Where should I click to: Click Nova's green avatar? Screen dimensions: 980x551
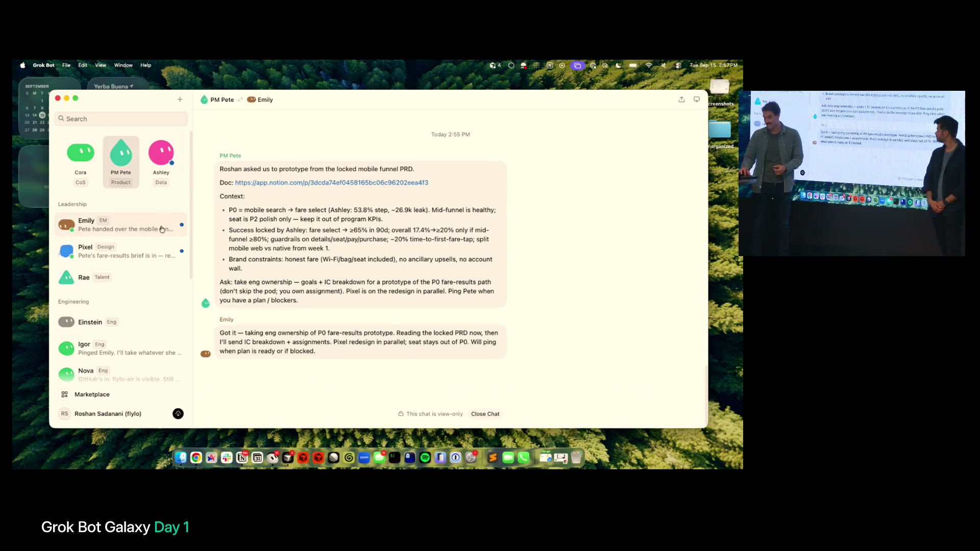tap(66, 374)
